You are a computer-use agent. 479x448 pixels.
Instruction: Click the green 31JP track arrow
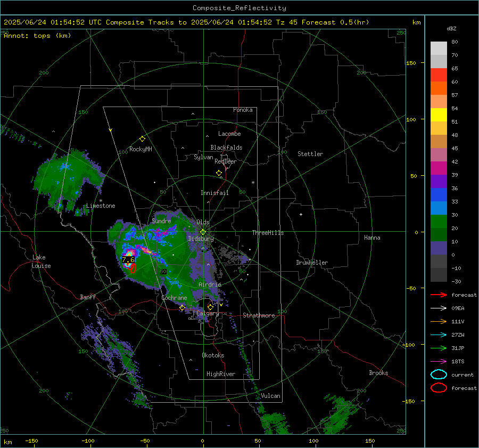click(439, 348)
